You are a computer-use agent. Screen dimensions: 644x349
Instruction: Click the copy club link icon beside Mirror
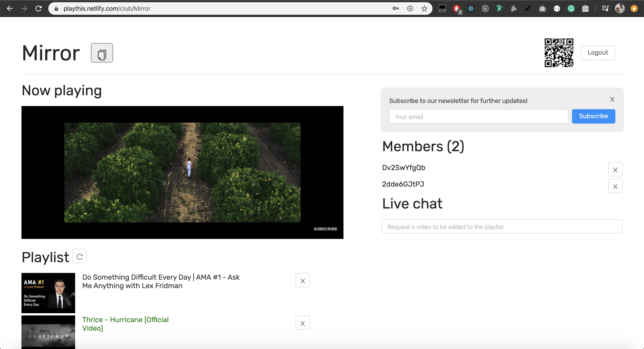click(102, 53)
